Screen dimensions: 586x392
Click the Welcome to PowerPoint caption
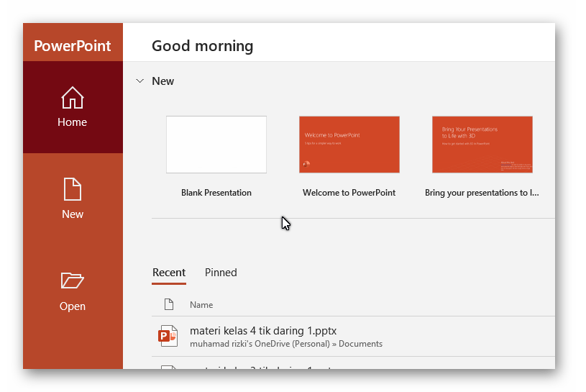click(349, 193)
